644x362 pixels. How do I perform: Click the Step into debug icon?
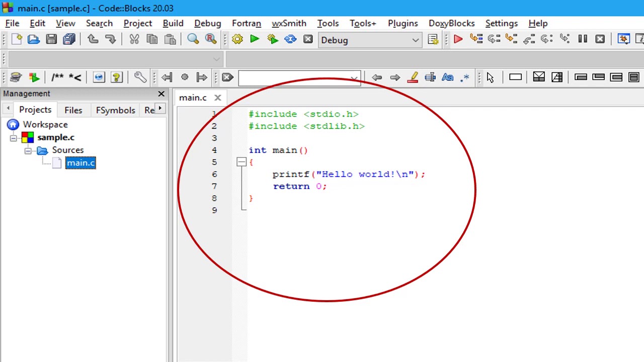[511, 39]
